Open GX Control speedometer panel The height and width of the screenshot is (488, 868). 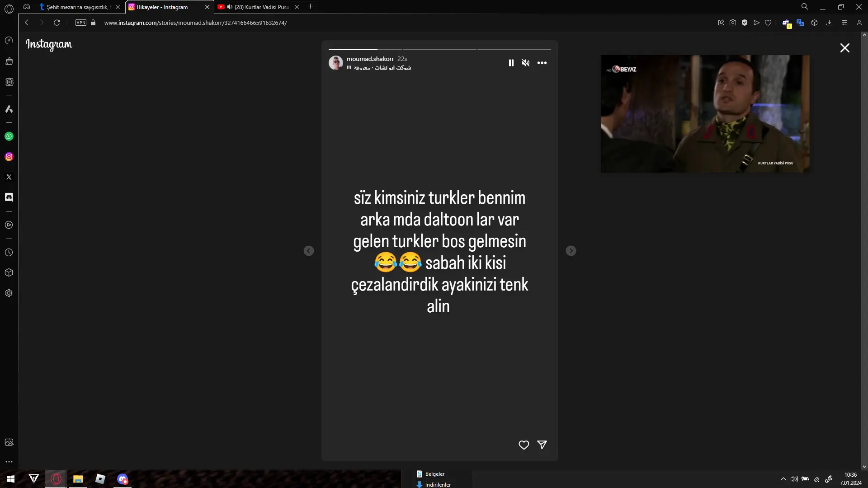9,41
